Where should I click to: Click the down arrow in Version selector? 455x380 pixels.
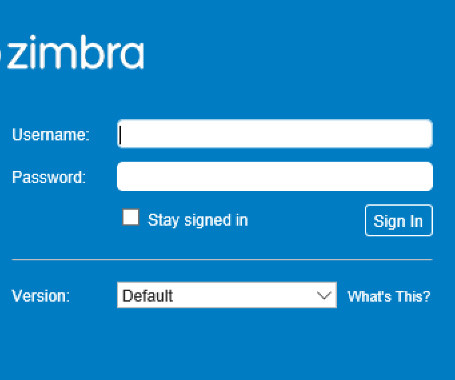324,295
